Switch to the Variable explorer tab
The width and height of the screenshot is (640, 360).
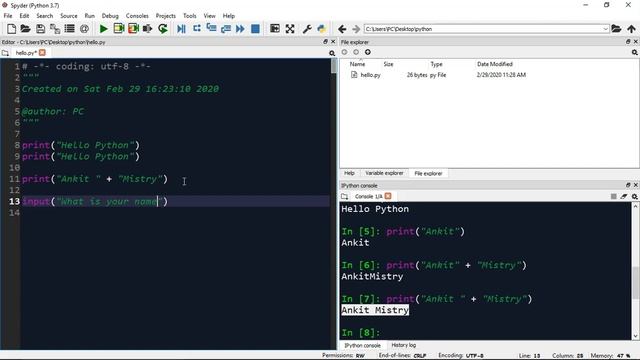[384, 173]
